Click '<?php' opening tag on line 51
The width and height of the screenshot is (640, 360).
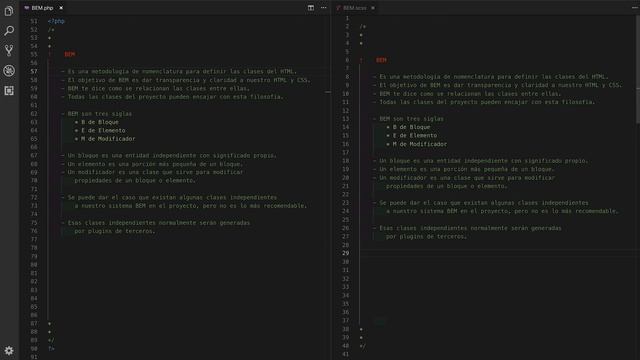(x=56, y=21)
